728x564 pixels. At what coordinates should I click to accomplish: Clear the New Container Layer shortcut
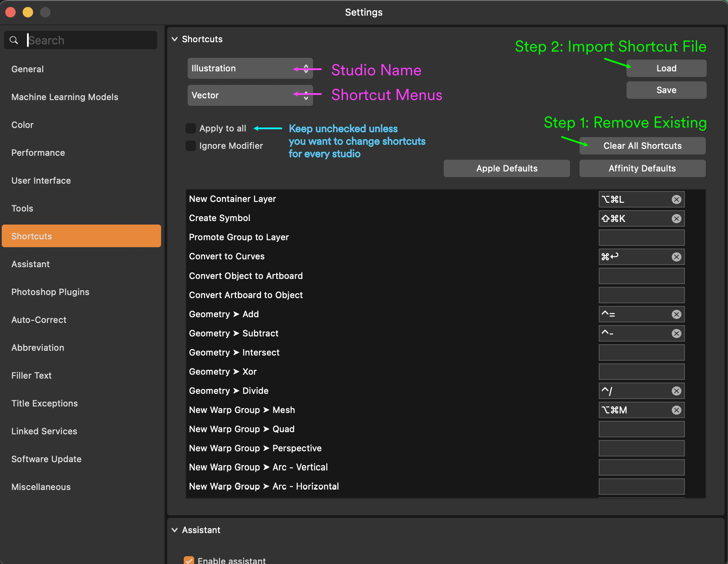coord(676,199)
